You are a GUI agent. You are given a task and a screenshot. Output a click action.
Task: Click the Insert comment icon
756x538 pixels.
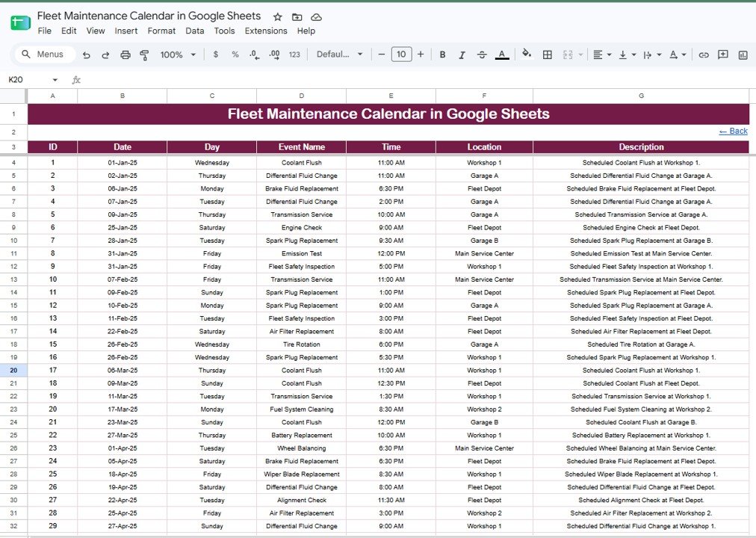click(x=722, y=55)
